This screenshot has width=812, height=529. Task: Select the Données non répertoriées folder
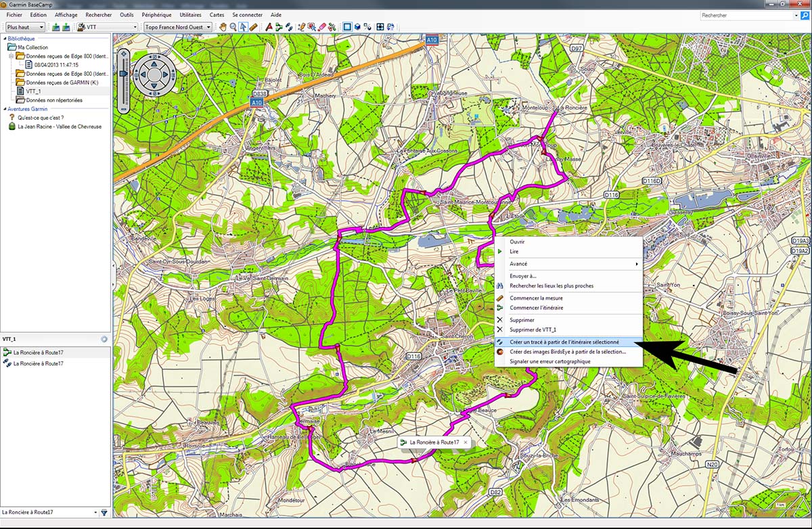click(49, 100)
